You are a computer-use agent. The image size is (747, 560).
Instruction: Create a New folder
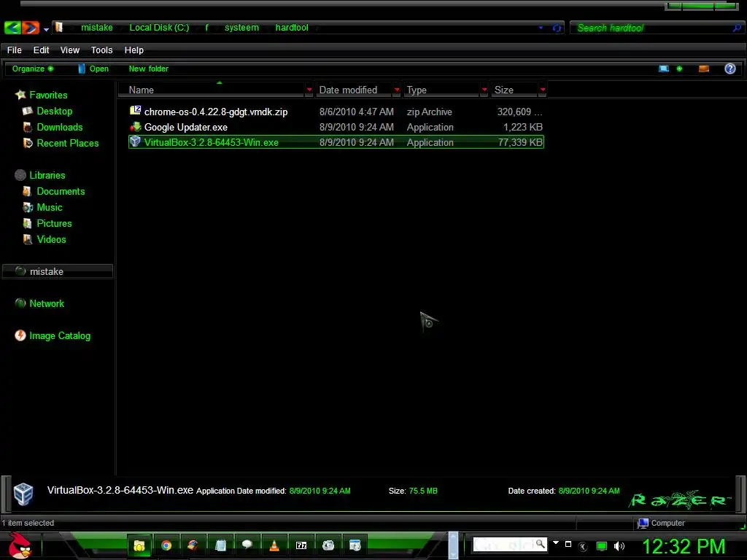(x=148, y=69)
